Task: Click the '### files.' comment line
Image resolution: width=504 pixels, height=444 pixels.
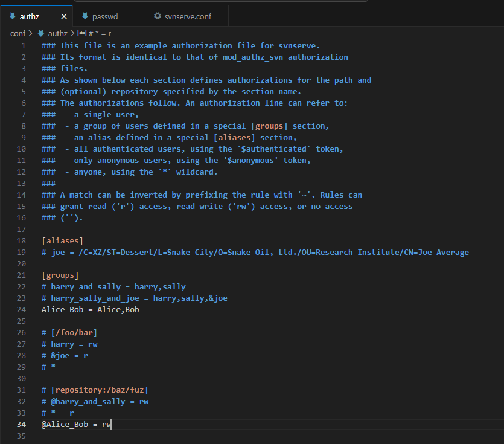Action: (65, 68)
